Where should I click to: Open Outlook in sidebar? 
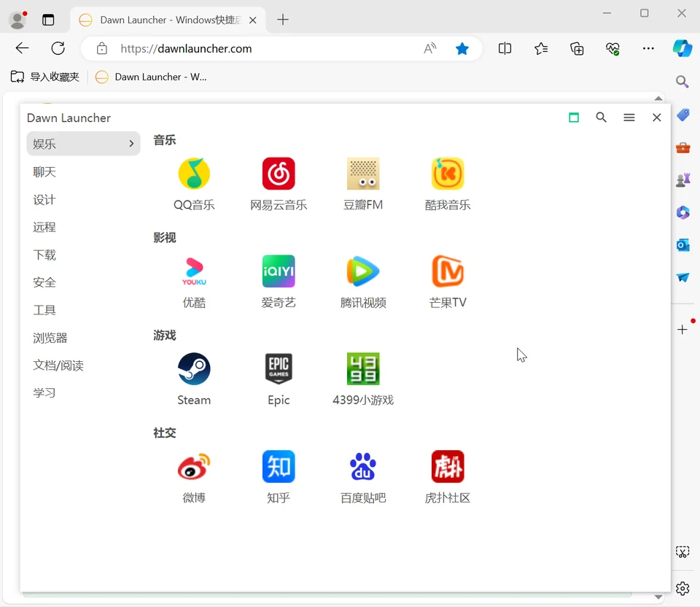[x=682, y=244]
